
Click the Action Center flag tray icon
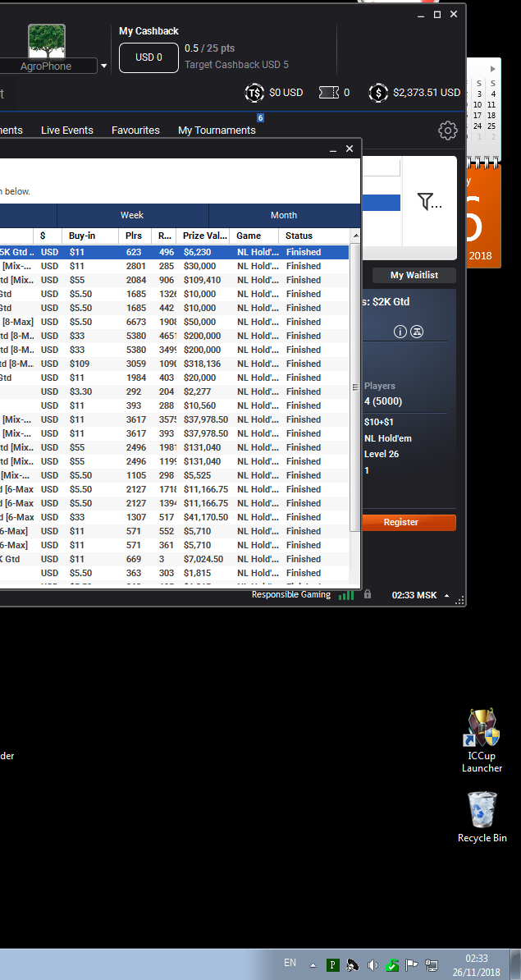(x=412, y=965)
